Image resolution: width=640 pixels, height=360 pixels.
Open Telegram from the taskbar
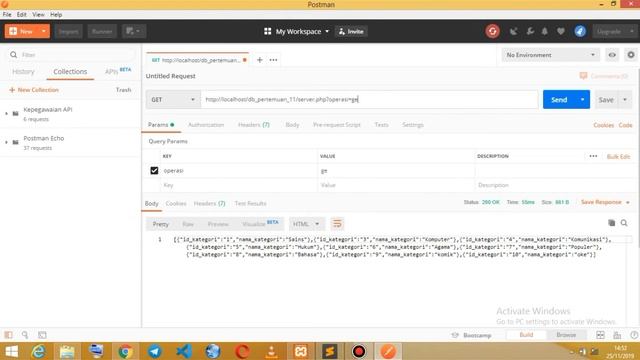coord(154,351)
